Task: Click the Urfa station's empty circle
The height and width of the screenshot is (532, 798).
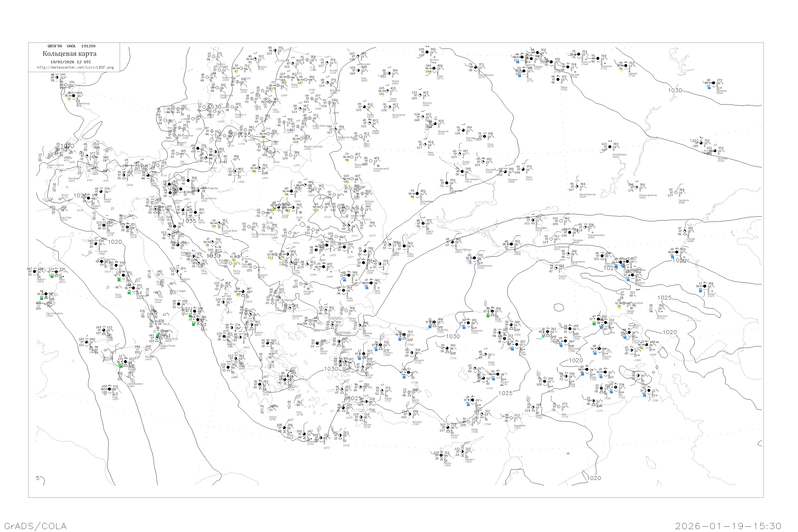Action: click(x=559, y=407)
